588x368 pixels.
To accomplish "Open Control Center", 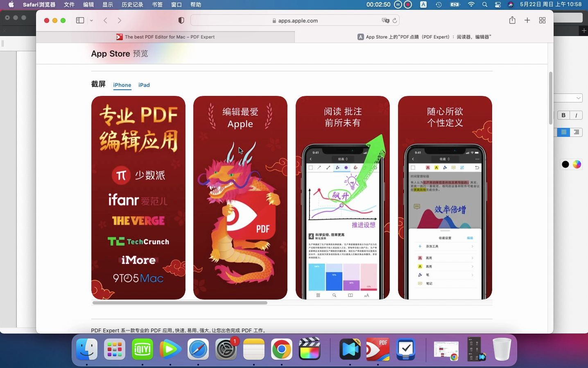I will point(498,5).
